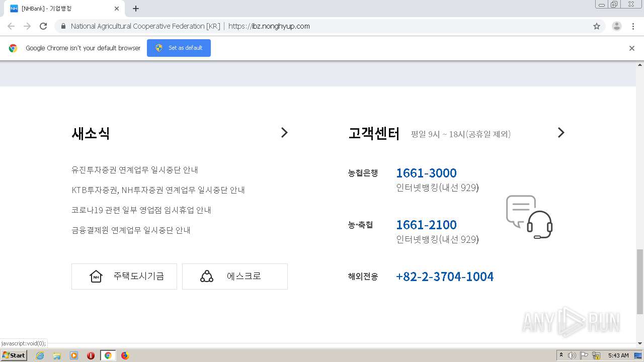Open Chrome's three-dot menu
The image size is (644, 362).
(x=633, y=26)
